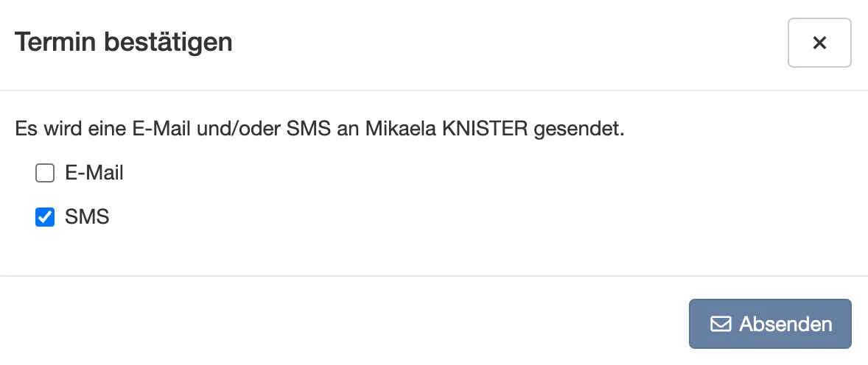The width and height of the screenshot is (868, 365).
Task: Toggle the blue checked SMS box
Action: 45,217
